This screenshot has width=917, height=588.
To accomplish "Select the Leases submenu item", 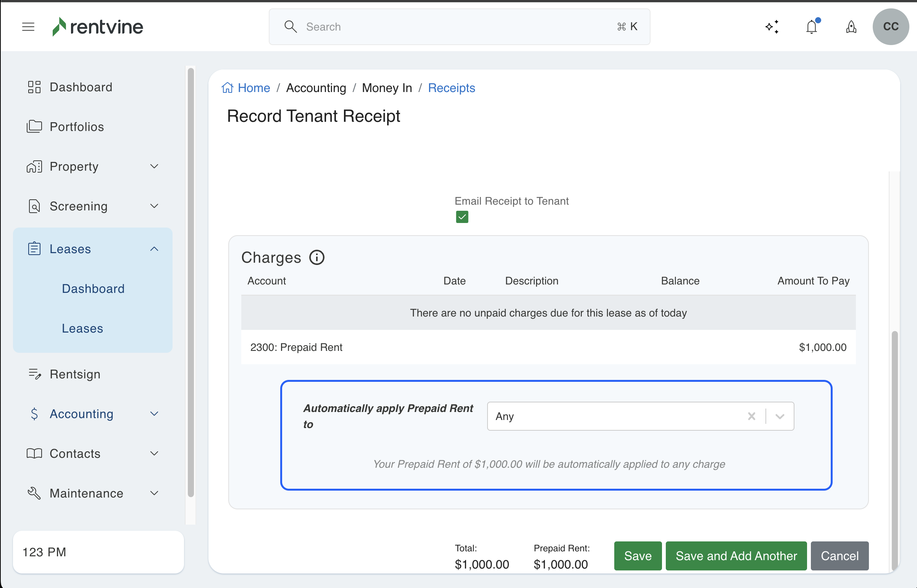I will pos(82,328).
